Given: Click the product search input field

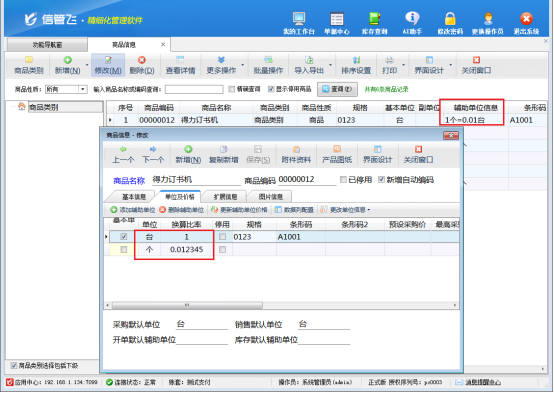Looking at the screenshot, I should pyautogui.click(x=194, y=89).
